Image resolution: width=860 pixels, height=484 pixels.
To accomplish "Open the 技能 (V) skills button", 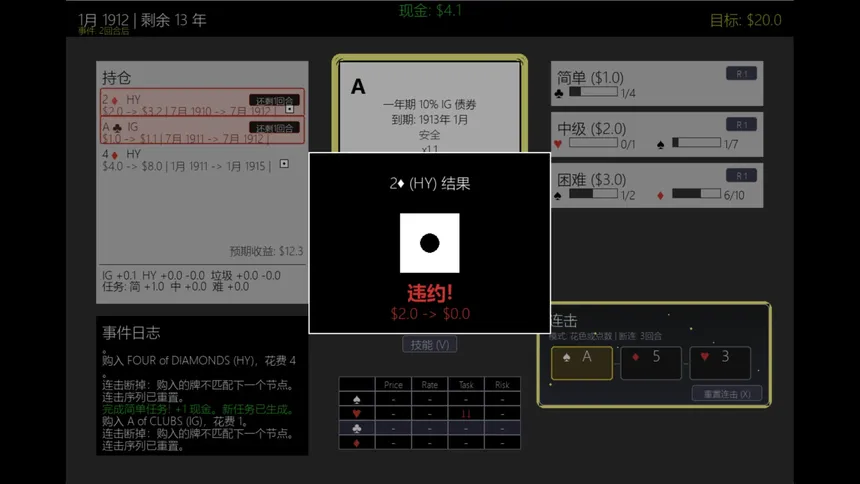I will pos(429,345).
